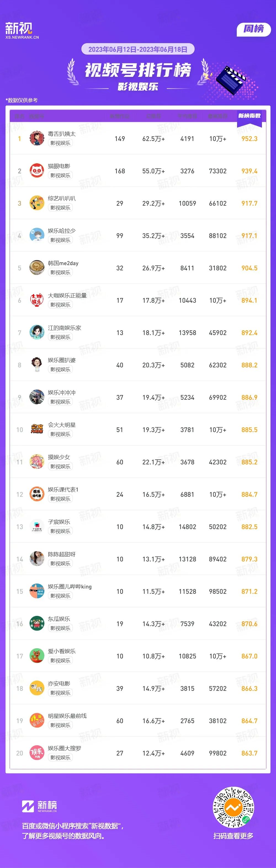Open the 江的南娱乐家 account name
Screen dimensions: 276x868
click(x=64, y=328)
